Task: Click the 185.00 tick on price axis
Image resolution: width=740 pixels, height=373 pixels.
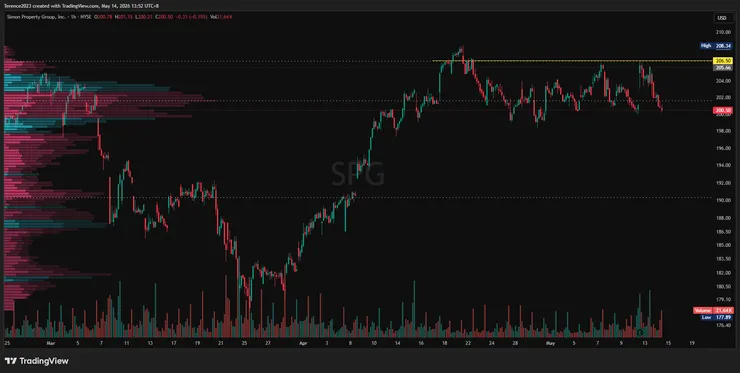Action: [x=723, y=245]
